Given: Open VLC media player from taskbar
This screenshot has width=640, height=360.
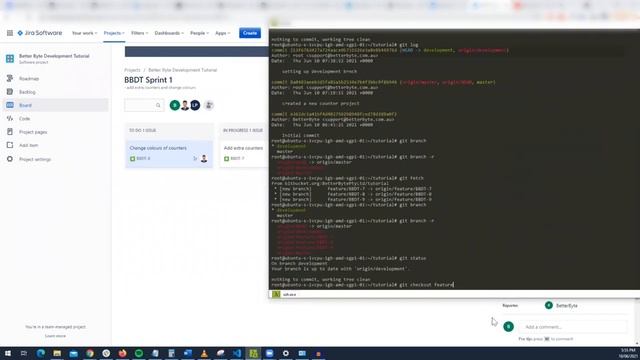Looking at the screenshot, I should (204, 353).
